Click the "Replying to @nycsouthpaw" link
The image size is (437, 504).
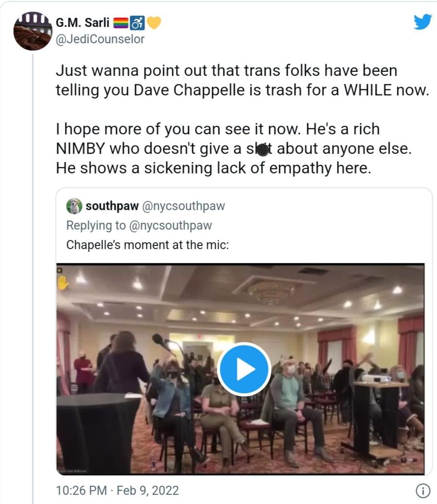click(139, 225)
